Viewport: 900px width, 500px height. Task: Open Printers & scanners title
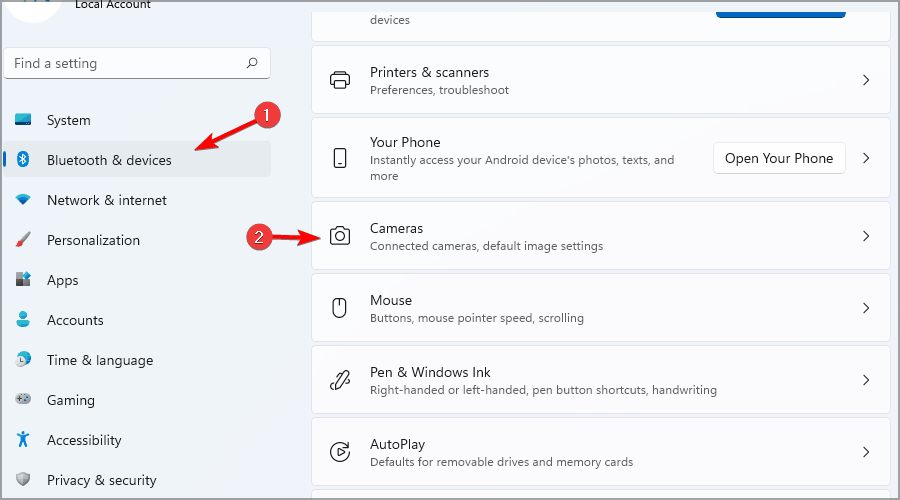point(429,72)
